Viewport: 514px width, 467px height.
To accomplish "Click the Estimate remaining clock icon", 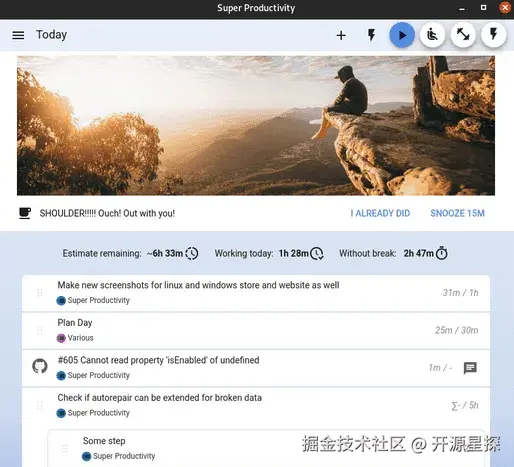I will pyautogui.click(x=192, y=253).
